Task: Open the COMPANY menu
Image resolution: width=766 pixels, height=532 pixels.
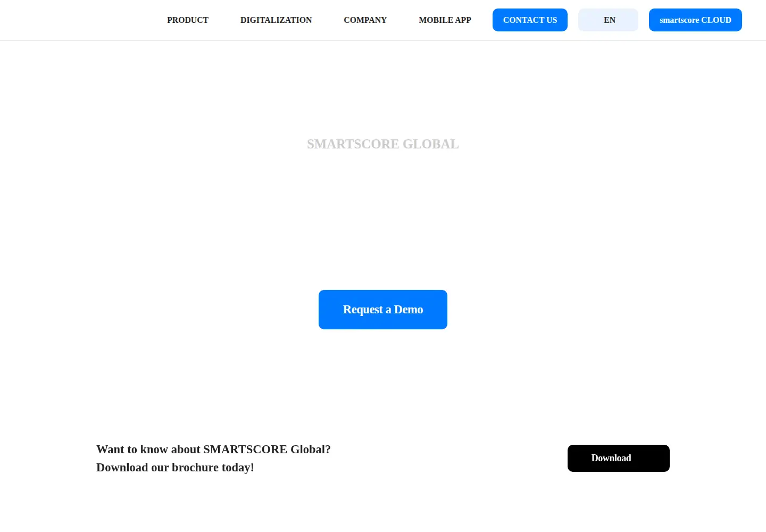Action: pyautogui.click(x=365, y=20)
